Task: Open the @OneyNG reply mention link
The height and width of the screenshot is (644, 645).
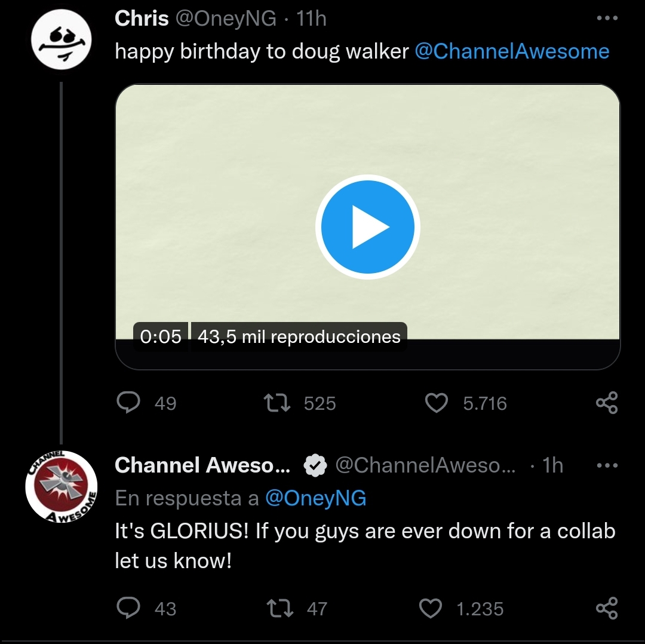Action: click(x=315, y=498)
